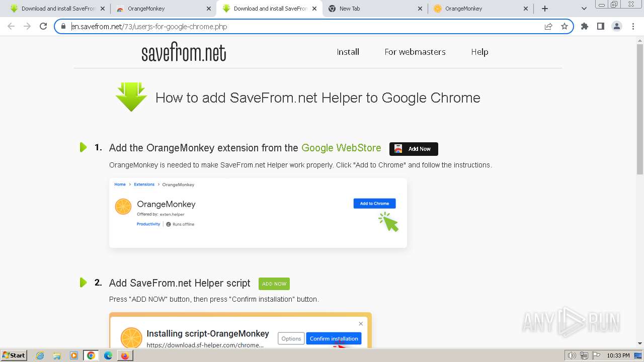Expand the tab search dropdown
644x362 pixels.
pyautogui.click(x=584, y=9)
